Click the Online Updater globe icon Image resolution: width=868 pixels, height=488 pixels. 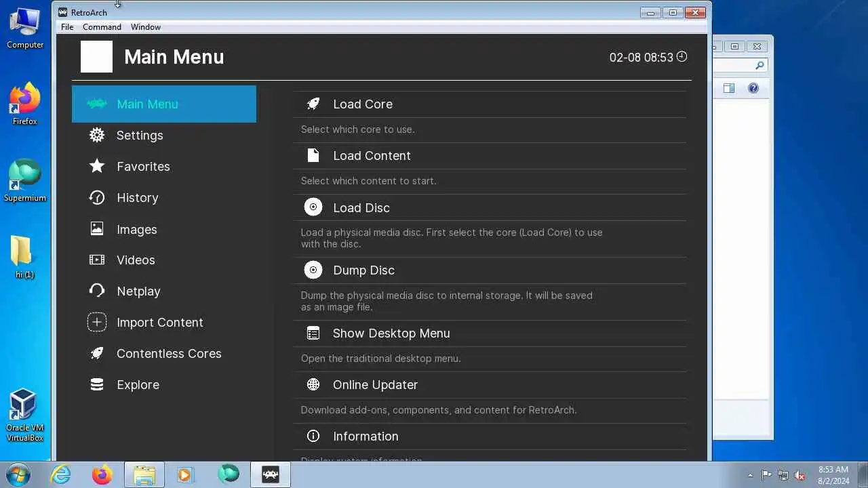tap(313, 384)
